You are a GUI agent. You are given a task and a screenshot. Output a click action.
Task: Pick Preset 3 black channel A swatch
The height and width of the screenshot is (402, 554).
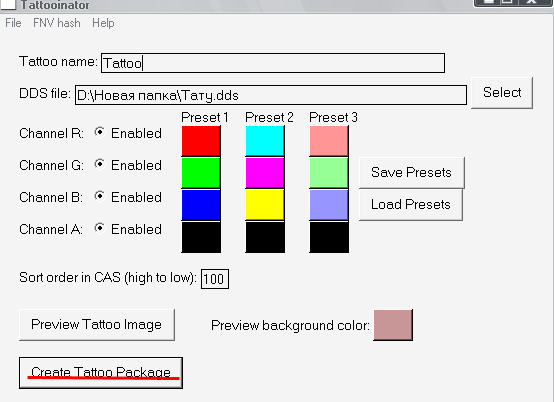(329, 237)
